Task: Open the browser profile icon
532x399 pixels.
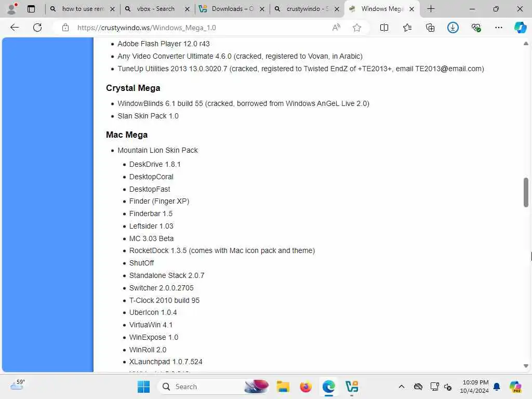Action: click(11, 9)
